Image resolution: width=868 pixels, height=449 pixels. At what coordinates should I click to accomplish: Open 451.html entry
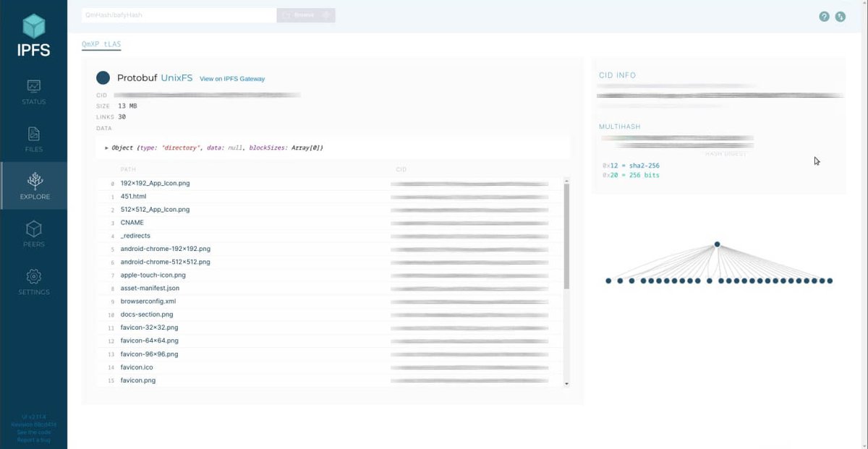(134, 196)
